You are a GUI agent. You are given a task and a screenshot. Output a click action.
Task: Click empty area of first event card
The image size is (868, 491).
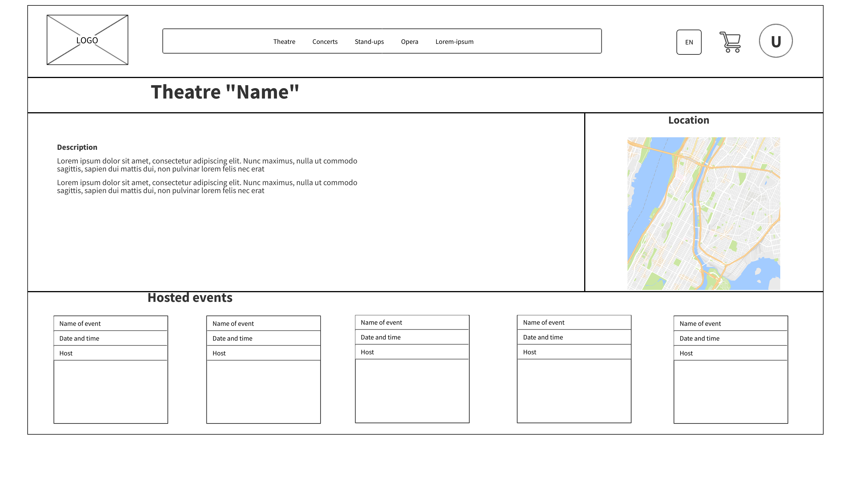[110, 391]
